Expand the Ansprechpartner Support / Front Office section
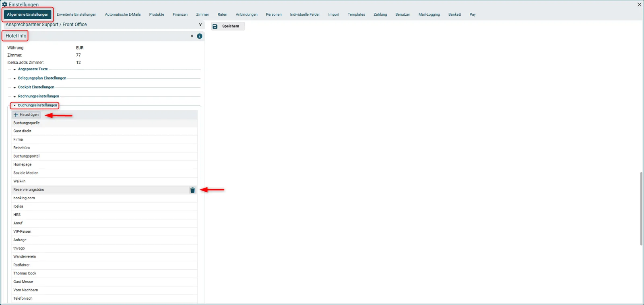 pos(200,25)
